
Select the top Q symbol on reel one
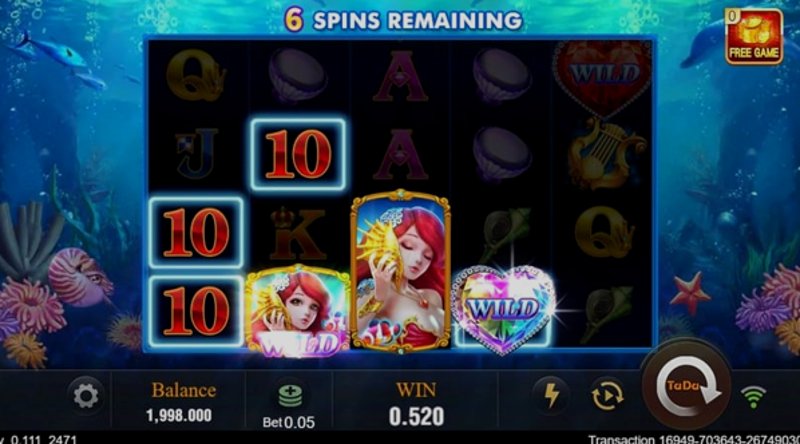[196, 76]
